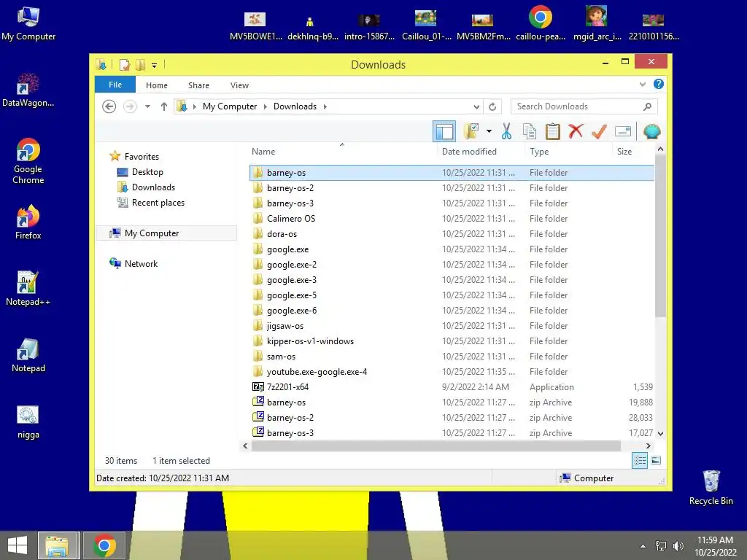Select Network in navigation pane
This screenshot has height=560, width=747.
pyautogui.click(x=141, y=264)
